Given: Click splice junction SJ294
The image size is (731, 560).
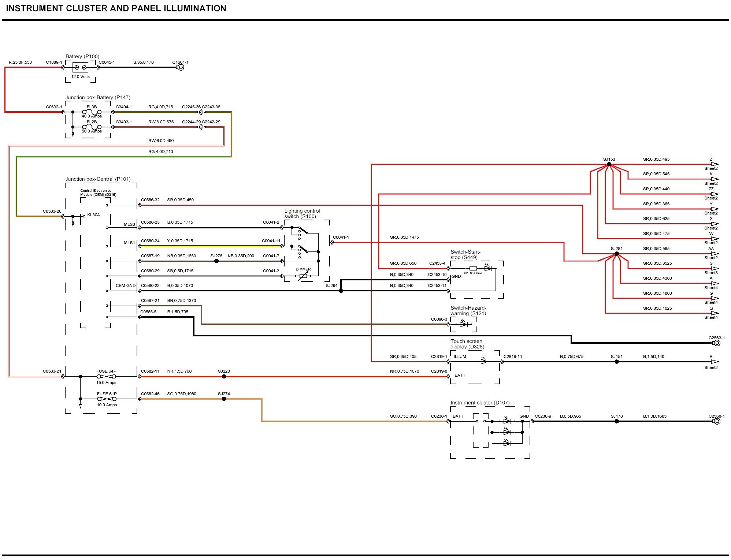Looking at the screenshot, I should (341, 291).
